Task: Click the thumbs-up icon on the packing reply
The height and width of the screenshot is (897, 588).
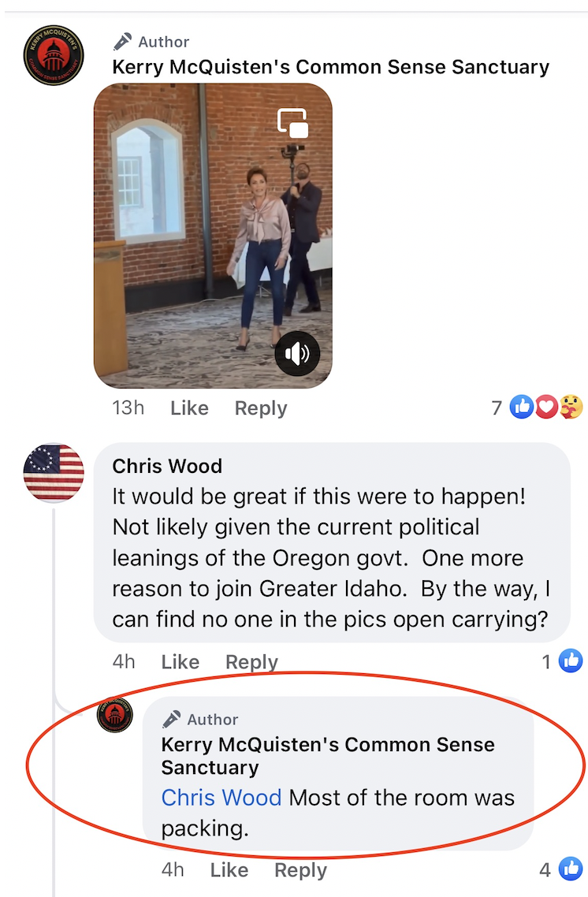Action: point(571,869)
